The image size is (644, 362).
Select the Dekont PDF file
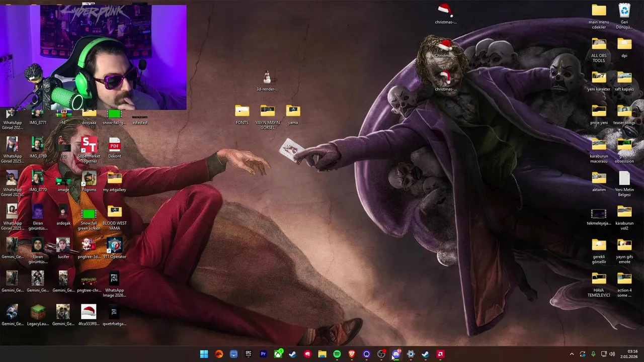click(114, 148)
